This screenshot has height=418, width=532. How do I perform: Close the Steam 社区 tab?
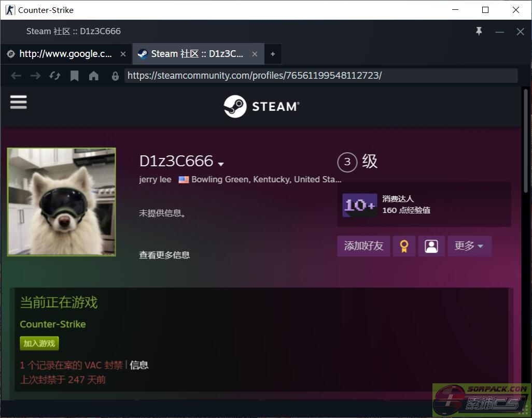click(255, 54)
